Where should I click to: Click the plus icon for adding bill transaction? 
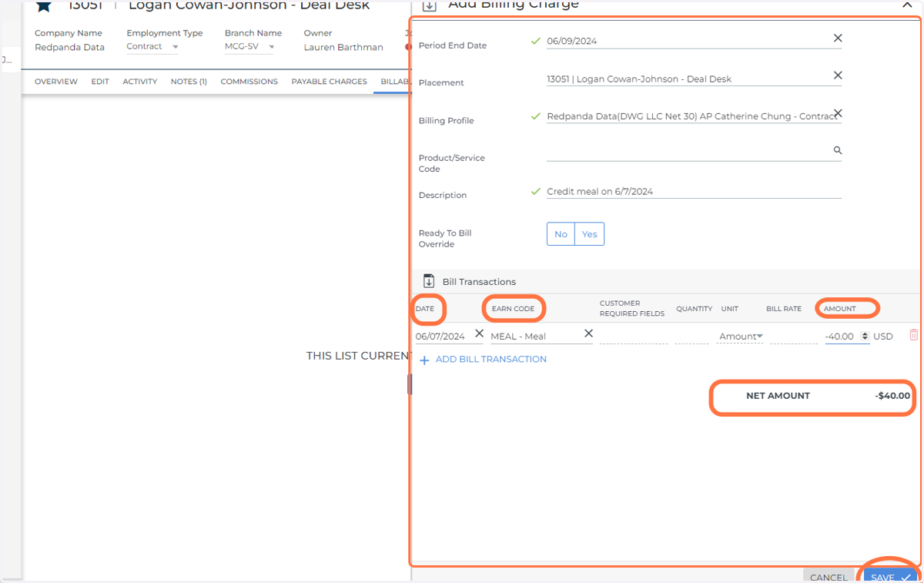[x=424, y=360]
